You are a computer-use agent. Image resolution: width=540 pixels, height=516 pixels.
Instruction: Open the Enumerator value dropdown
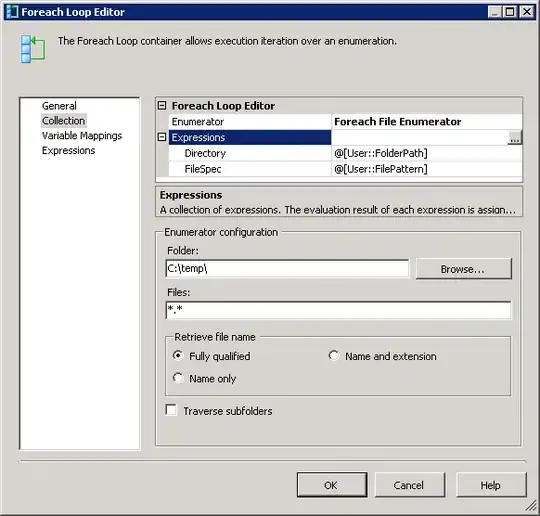(x=427, y=122)
